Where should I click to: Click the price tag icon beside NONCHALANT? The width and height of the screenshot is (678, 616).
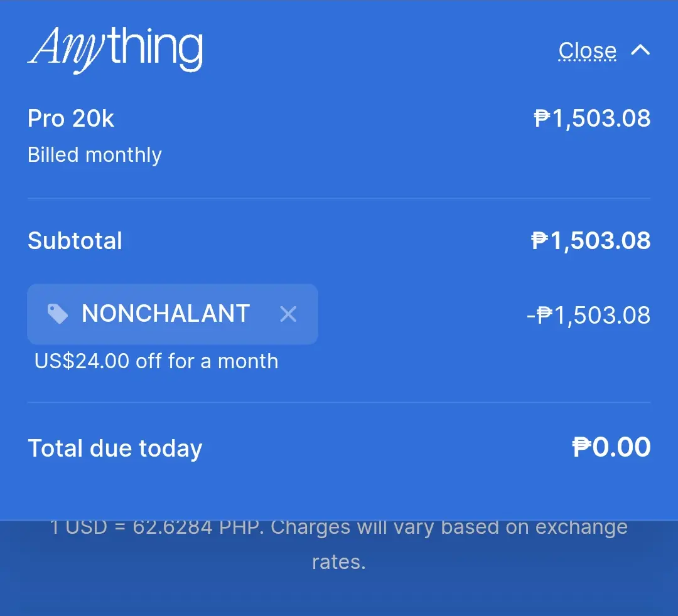58,314
